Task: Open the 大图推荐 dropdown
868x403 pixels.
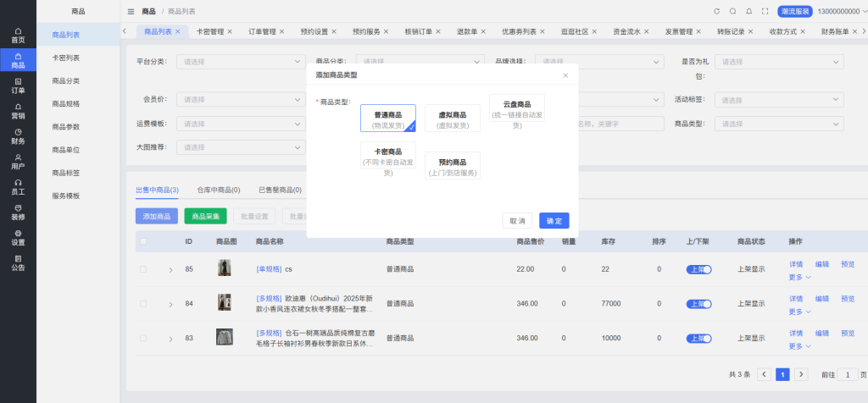Action: click(x=241, y=147)
